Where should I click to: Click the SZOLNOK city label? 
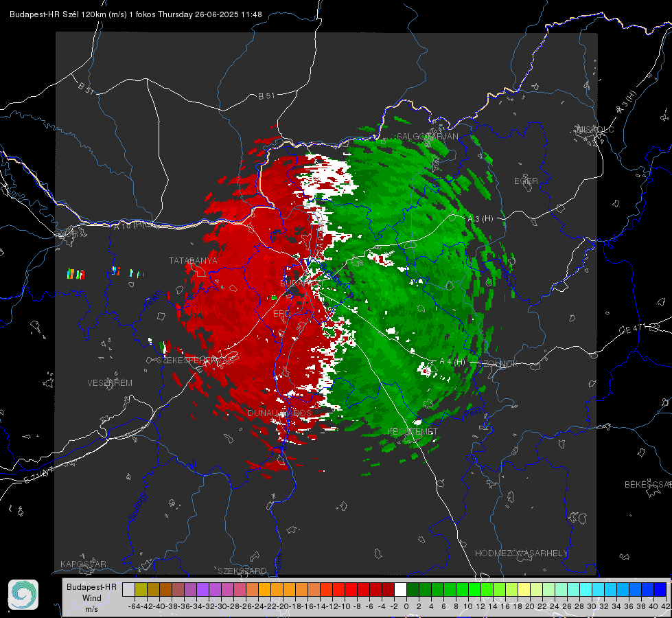tap(498, 364)
